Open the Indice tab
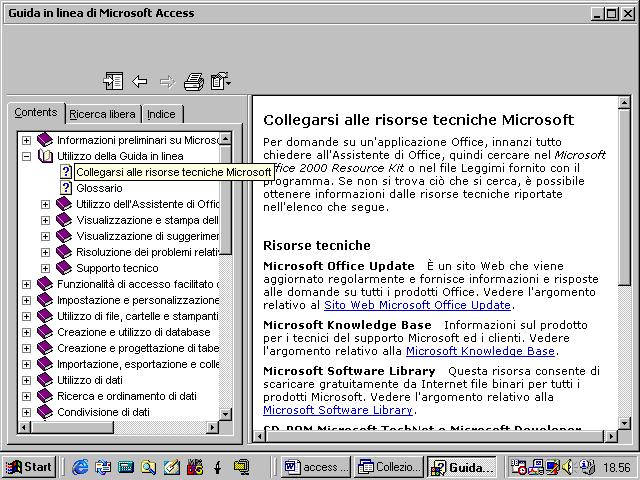This screenshot has height=480, width=640. coord(161,114)
